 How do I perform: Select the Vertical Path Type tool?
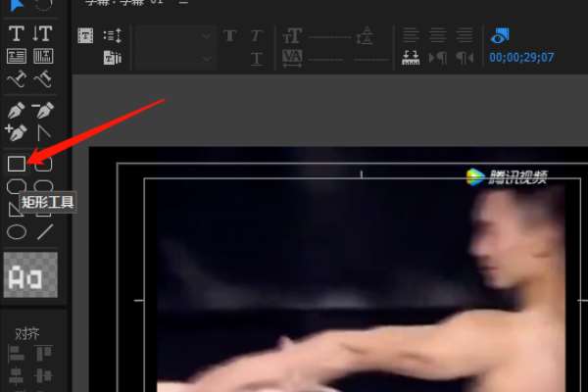point(43,78)
